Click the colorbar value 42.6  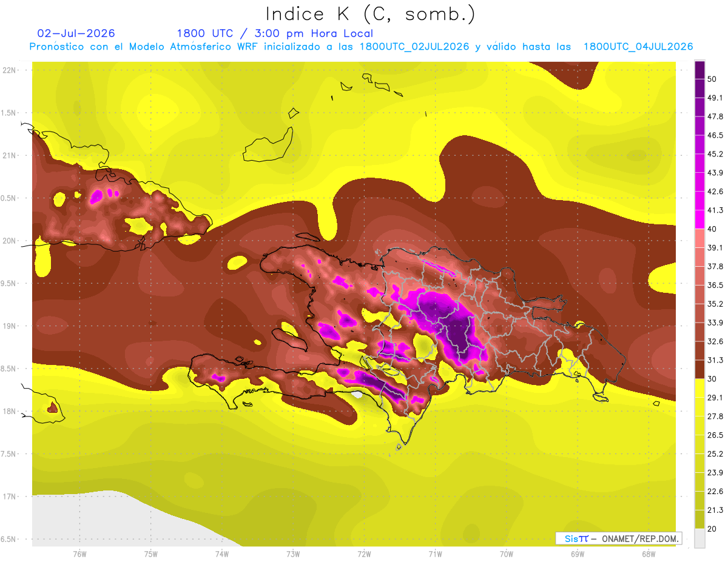[x=715, y=192]
